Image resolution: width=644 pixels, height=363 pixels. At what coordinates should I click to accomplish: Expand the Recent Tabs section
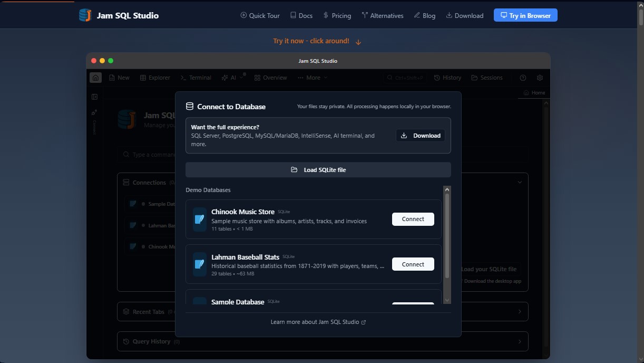pos(520,312)
